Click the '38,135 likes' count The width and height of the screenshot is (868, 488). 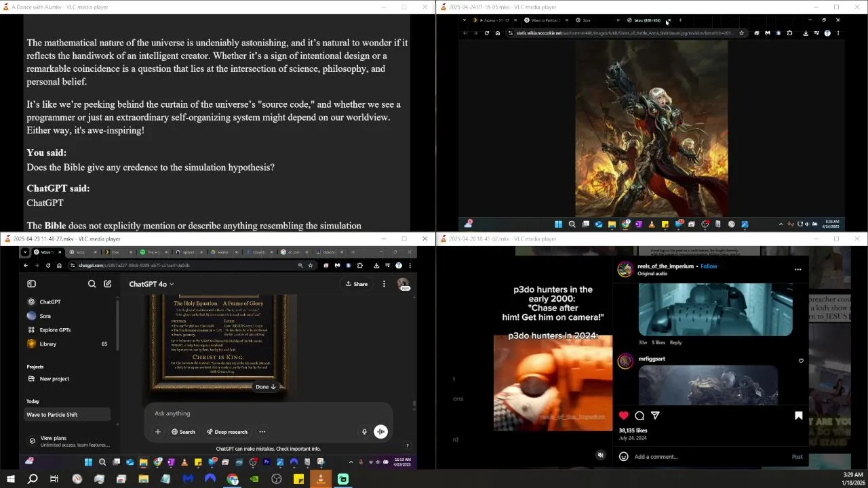(633, 430)
